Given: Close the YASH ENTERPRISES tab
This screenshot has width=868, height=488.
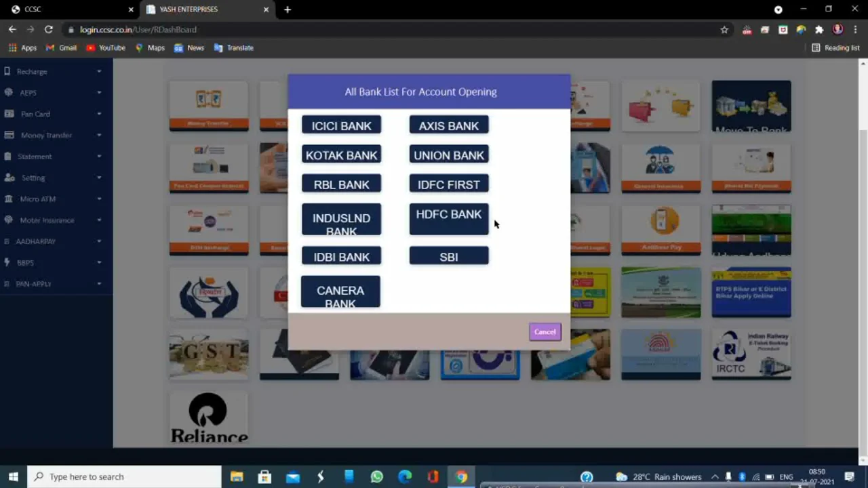Looking at the screenshot, I should 266,9.
